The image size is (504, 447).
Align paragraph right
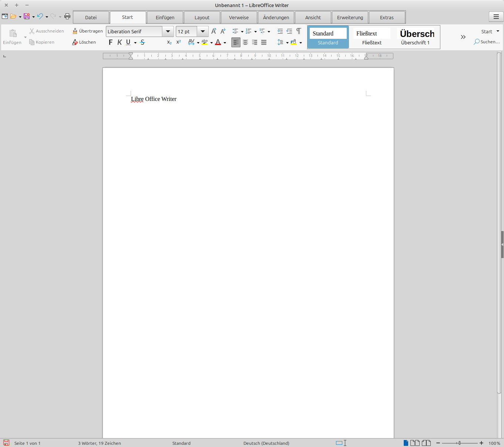coord(255,43)
